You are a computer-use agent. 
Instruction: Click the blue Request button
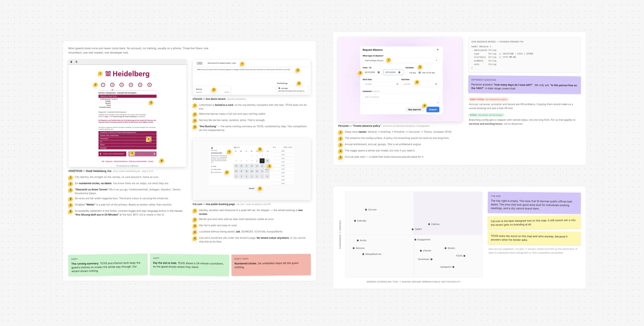[433, 110]
